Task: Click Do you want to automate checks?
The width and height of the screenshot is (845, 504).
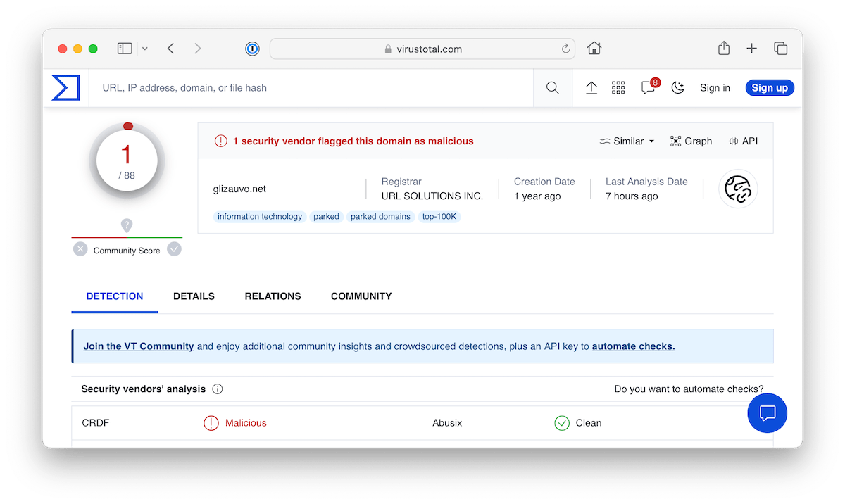Action: click(x=689, y=389)
